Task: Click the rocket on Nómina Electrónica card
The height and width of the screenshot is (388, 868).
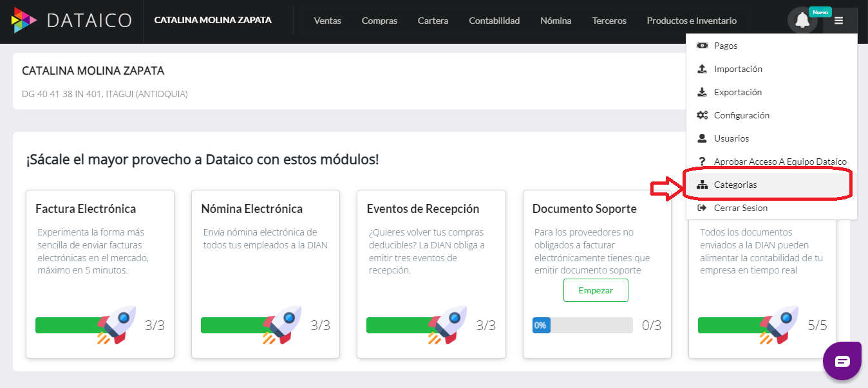Action: click(282, 325)
